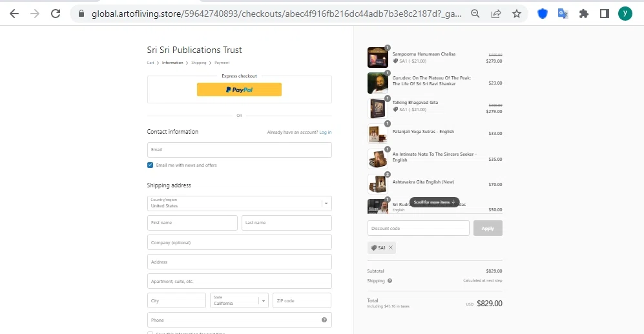Click the Gurudev book thumbnail
Screen dimensions: 644x334
(378, 83)
